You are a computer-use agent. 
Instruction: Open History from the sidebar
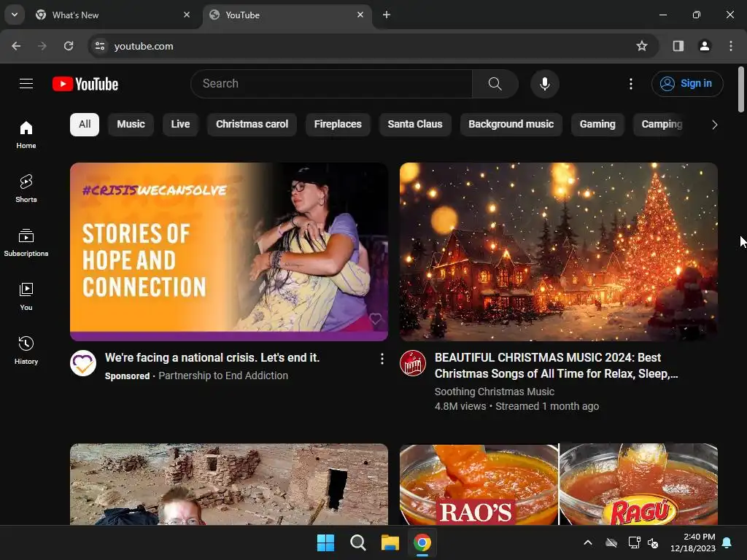point(26,350)
